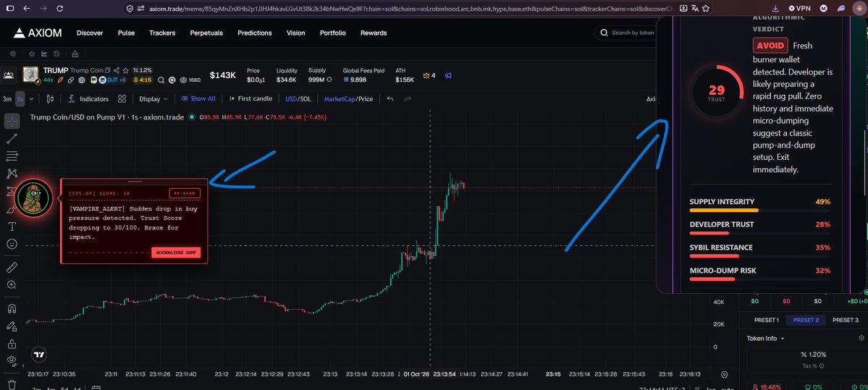Switch to Perpetuals section
Image resolution: width=868 pixels, height=390 pixels.
tap(206, 33)
